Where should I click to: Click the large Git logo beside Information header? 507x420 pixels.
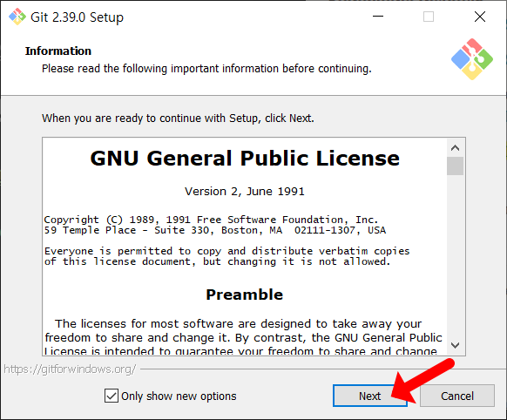coord(472,59)
